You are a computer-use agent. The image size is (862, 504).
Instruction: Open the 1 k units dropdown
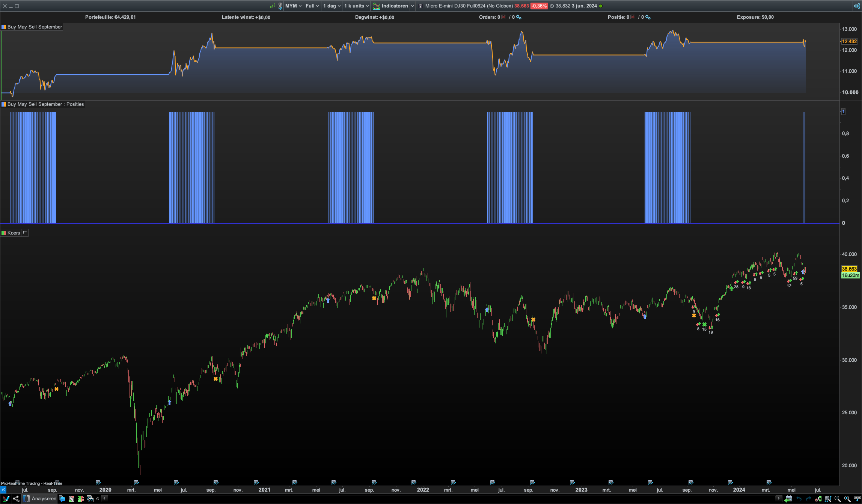tap(356, 6)
